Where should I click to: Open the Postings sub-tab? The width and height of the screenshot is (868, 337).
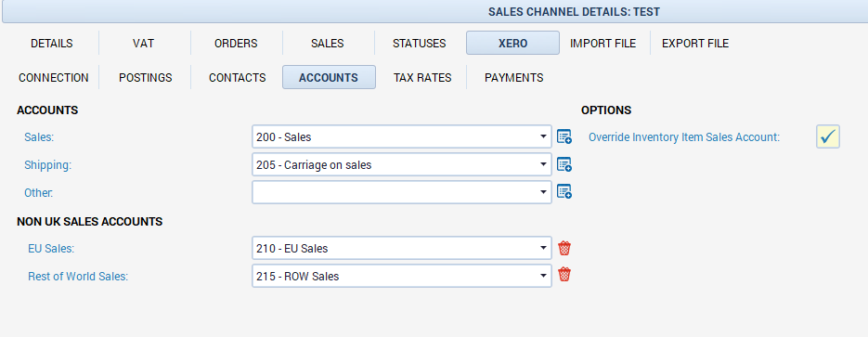pyautogui.click(x=146, y=77)
